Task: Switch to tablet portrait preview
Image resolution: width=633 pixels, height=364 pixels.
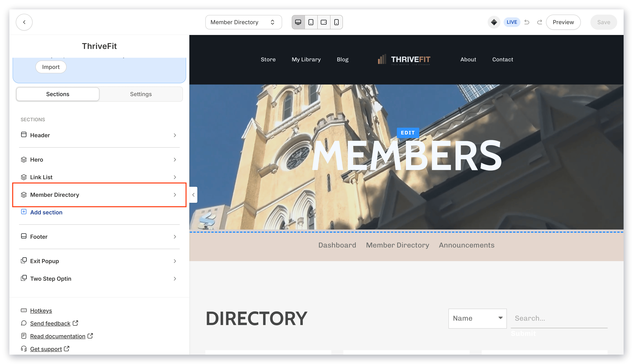Action: pyautogui.click(x=311, y=22)
